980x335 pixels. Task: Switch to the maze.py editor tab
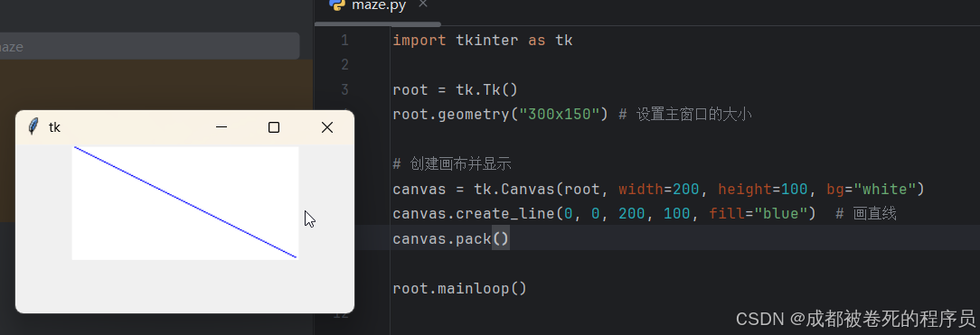pos(379,5)
